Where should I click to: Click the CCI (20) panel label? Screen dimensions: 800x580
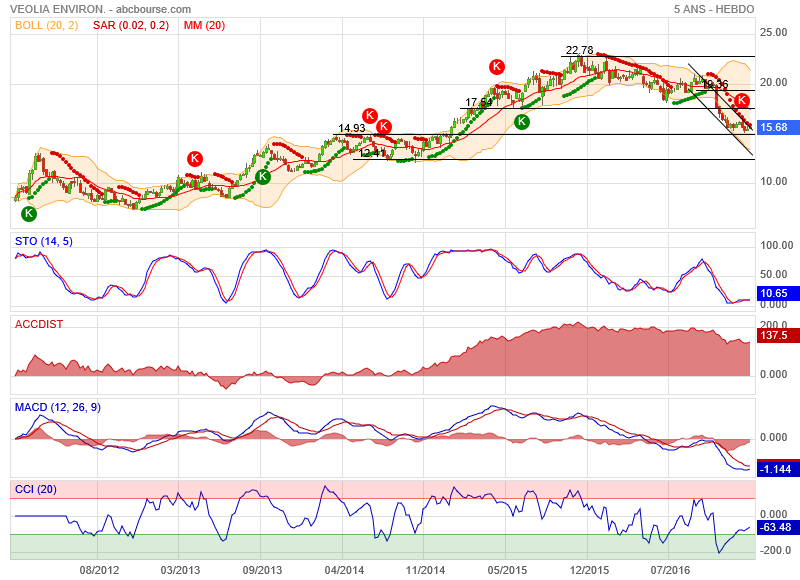pos(36,489)
